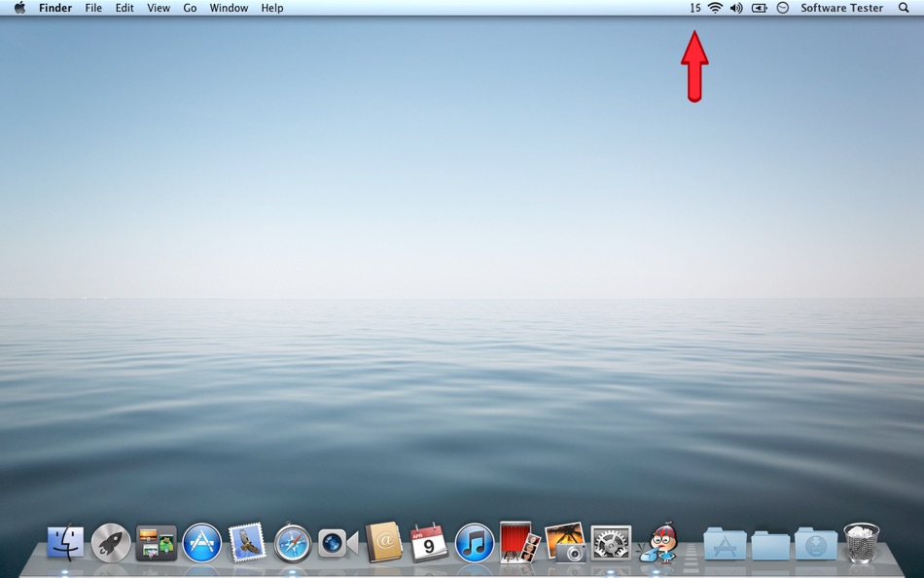The width and height of the screenshot is (924, 578).
Task: Open the App Store
Action: point(200,543)
